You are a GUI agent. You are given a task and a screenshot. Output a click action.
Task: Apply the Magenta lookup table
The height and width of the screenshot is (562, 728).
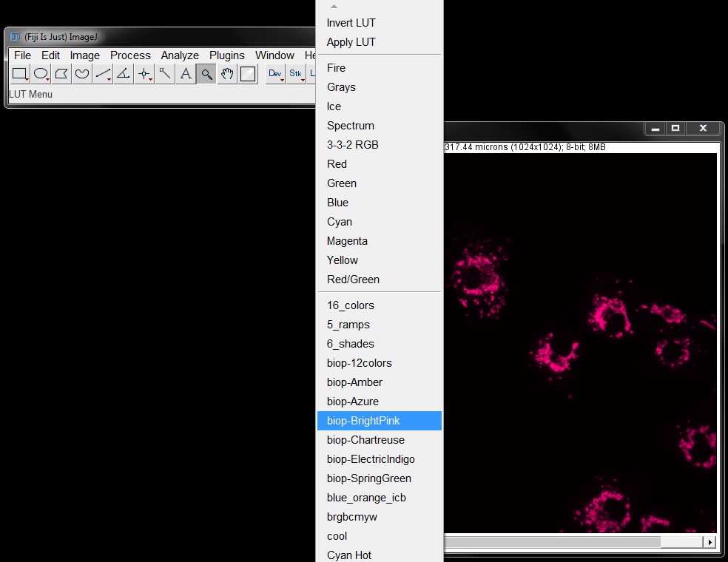coord(380,241)
